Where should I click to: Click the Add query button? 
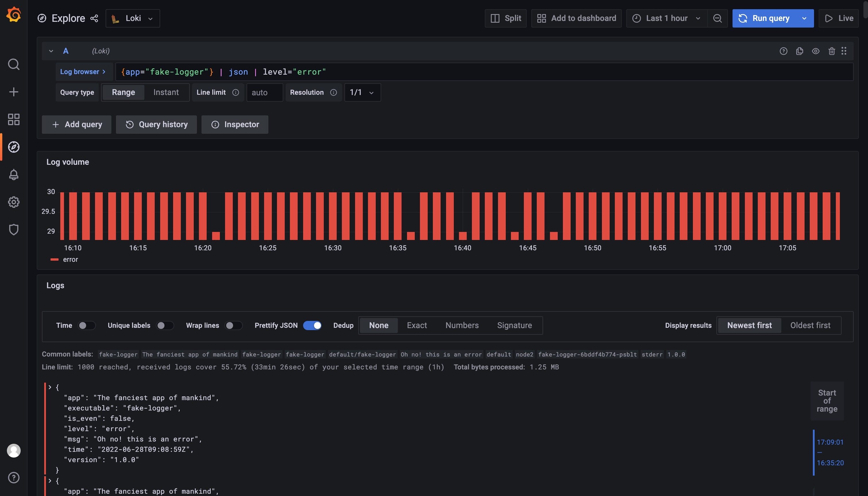[x=77, y=124]
